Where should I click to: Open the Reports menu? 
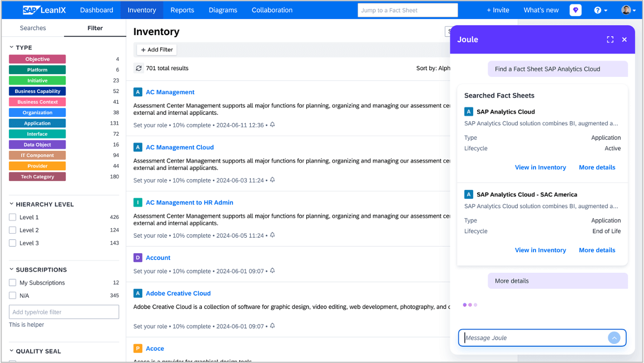pos(182,10)
